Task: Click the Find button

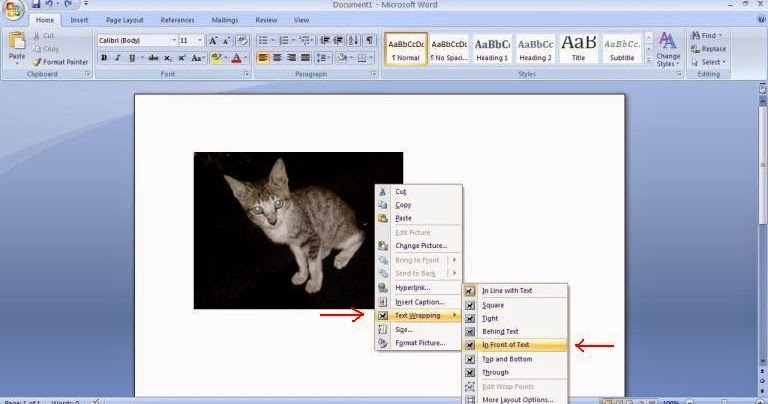Action: [706, 36]
